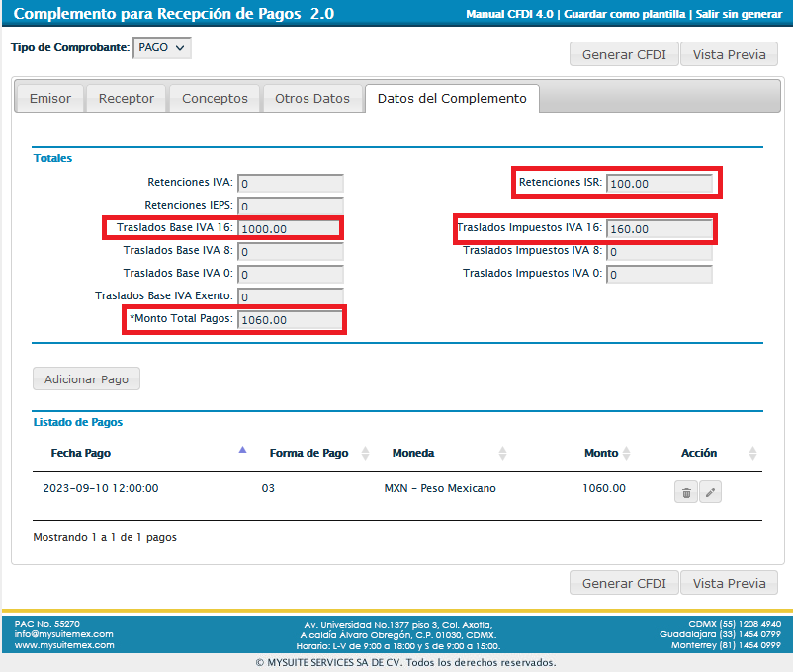
Task: Click the bottom Vista Previa button
Action: (729, 583)
